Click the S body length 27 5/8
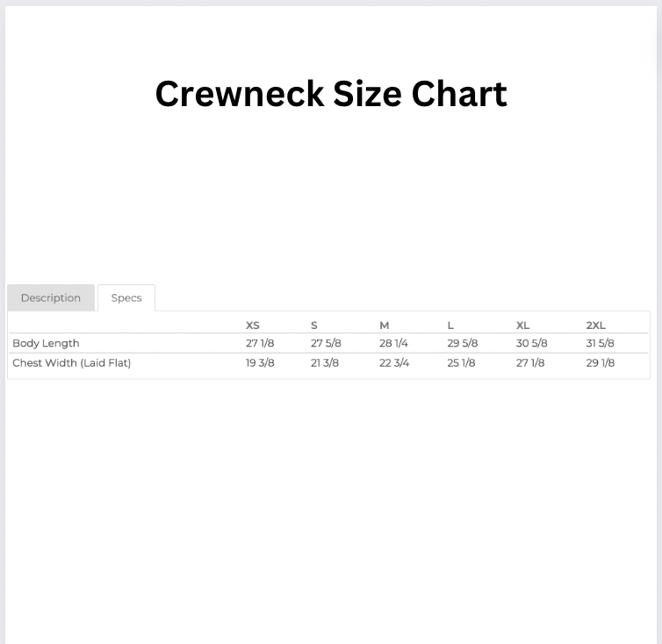 pyautogui.click(x=326, y=344)
